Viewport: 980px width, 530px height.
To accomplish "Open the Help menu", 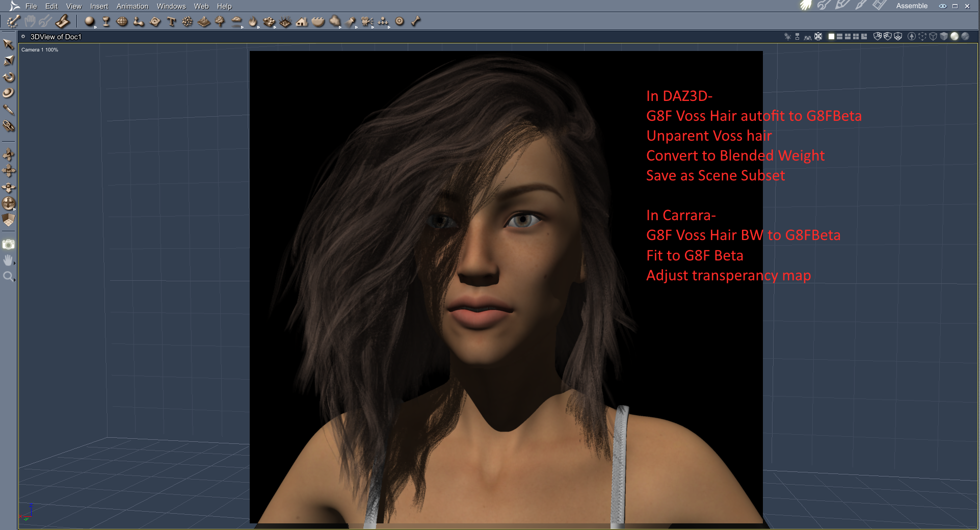I will [x=224, y=6].
